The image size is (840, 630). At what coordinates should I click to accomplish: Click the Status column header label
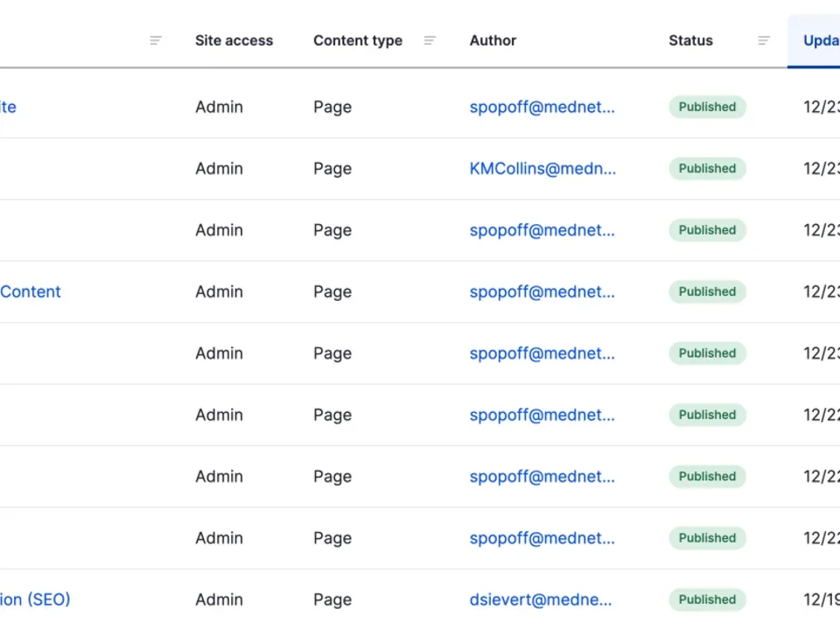point(690,40)
